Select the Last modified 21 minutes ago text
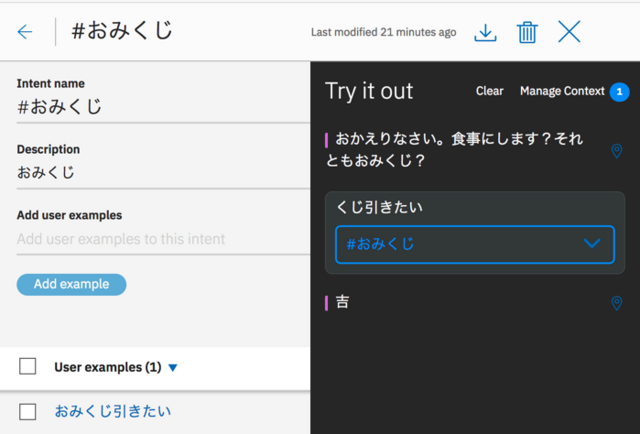The width and height of the screenshot is (640, 434). coord(383,32)
